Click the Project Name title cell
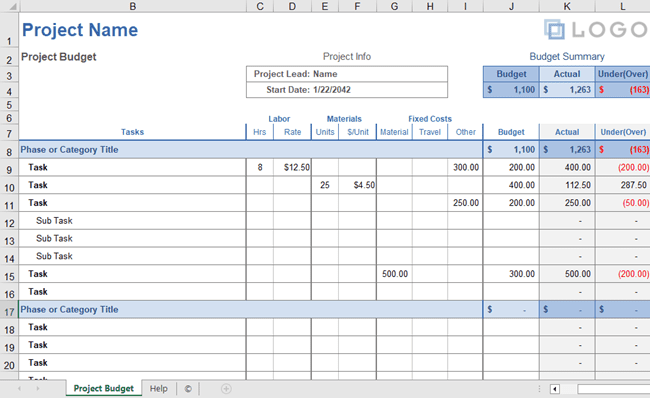Screen dimensions: 650x398 tap(80, 30)
